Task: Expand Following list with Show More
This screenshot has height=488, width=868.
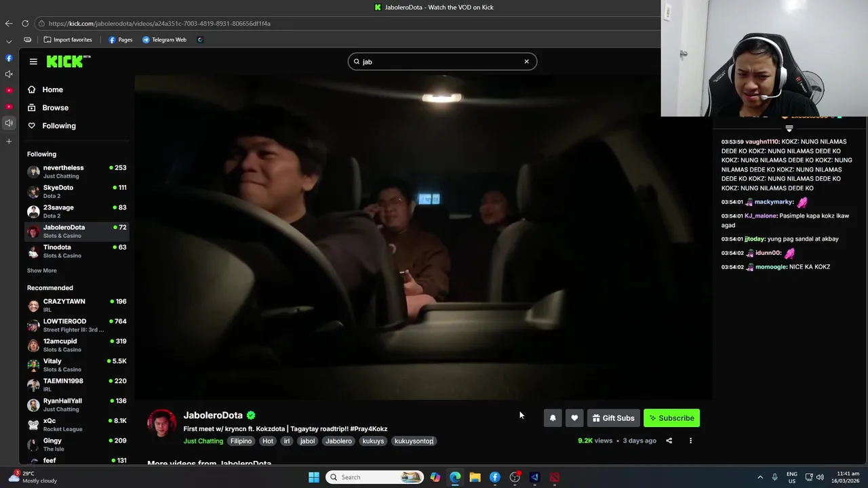Action: 41,270
